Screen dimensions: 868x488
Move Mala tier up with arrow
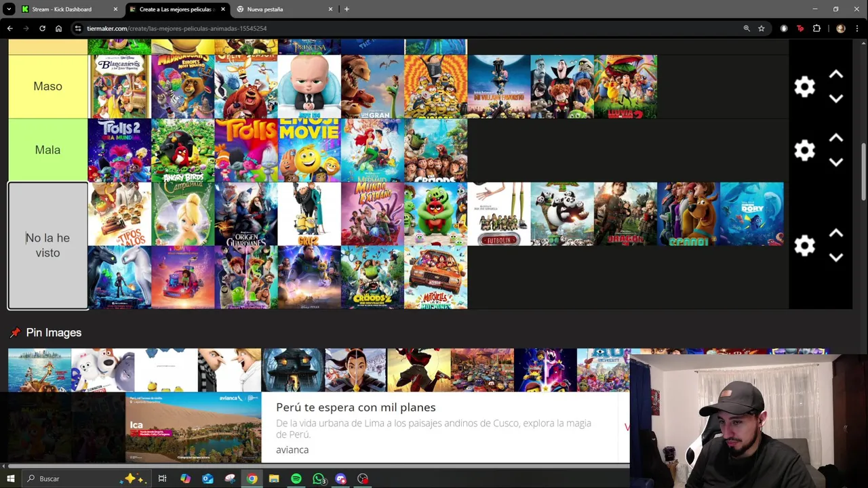(x=835, y=138)
